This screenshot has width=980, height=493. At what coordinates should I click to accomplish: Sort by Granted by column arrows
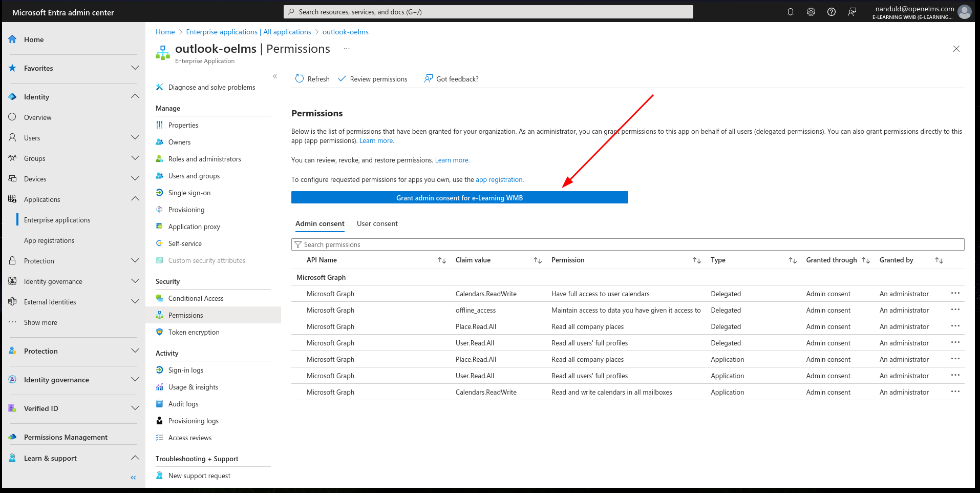(x=939, y=260)
